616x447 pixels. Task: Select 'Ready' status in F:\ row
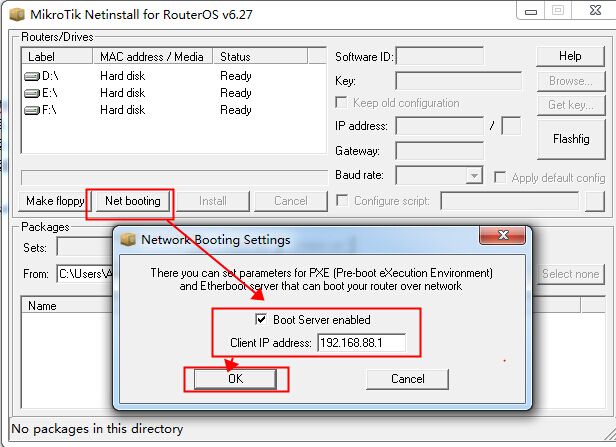pyautogui.click(x=236, y=110)
